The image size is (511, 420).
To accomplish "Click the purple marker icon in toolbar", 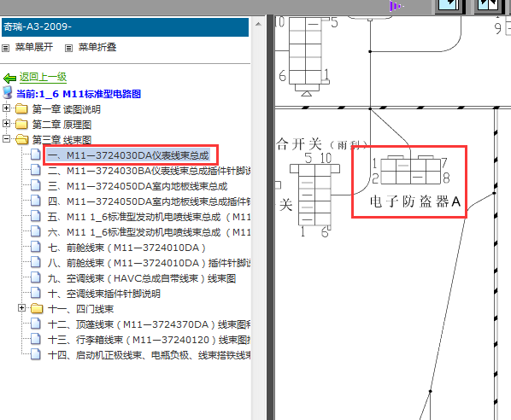I will pyautogui.click(x=396, y=6).
